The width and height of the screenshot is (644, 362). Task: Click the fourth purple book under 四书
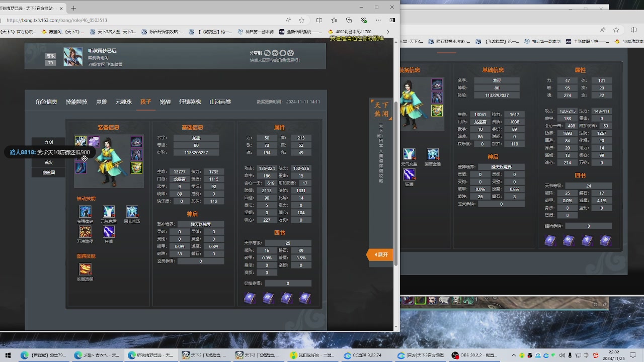click(x=305, y=298)
